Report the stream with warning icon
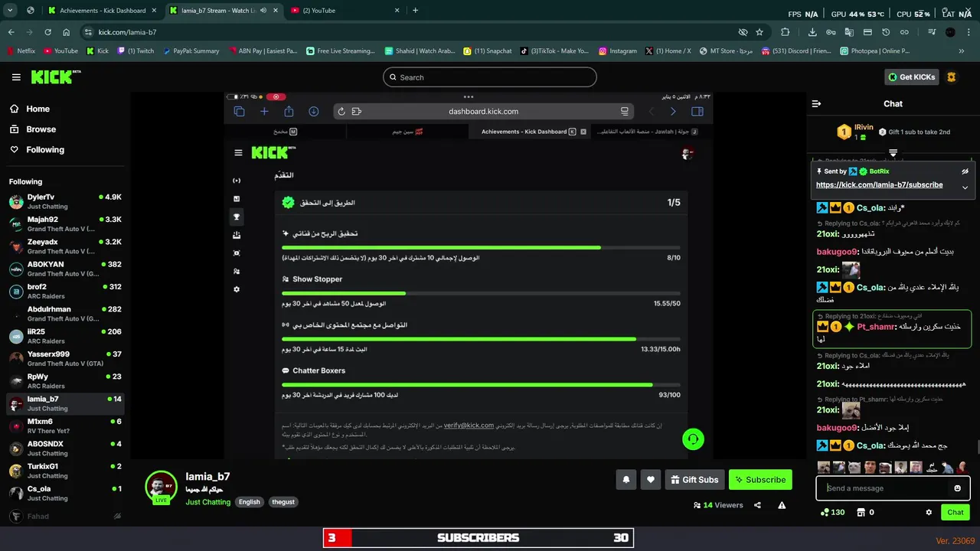The height and width of the screenshot is (551, 980). coord(782,505)
